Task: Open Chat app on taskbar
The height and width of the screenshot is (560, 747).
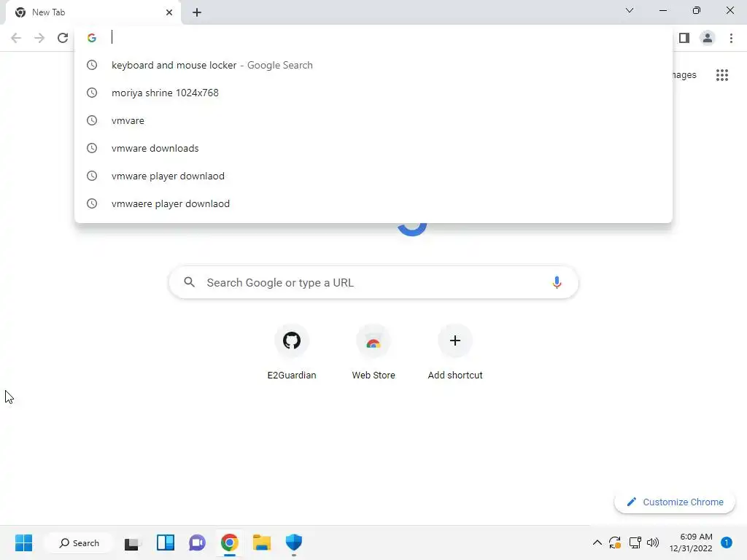Action: (197, 542)
